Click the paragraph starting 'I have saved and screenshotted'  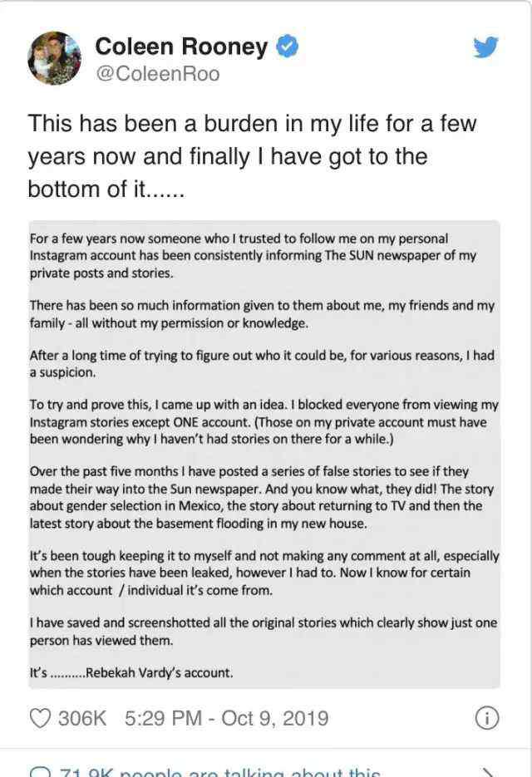pos(264,632)
